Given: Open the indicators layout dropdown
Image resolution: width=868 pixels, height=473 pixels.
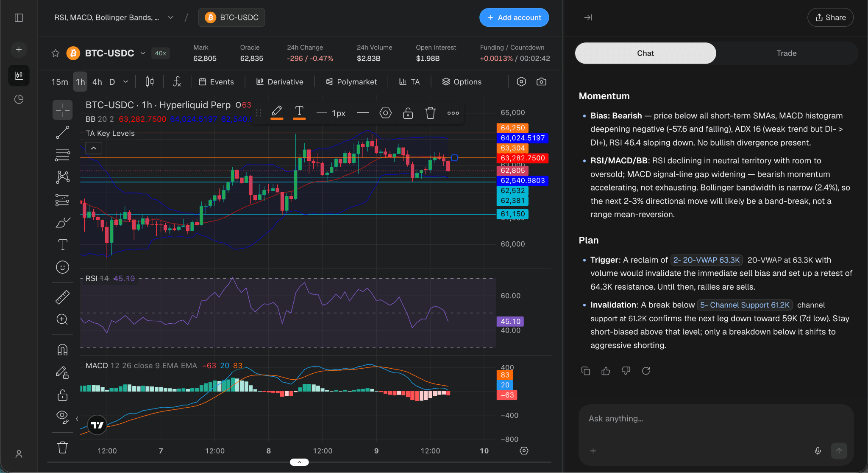Looking at the screenshot, I should click(x=170, y=17).
